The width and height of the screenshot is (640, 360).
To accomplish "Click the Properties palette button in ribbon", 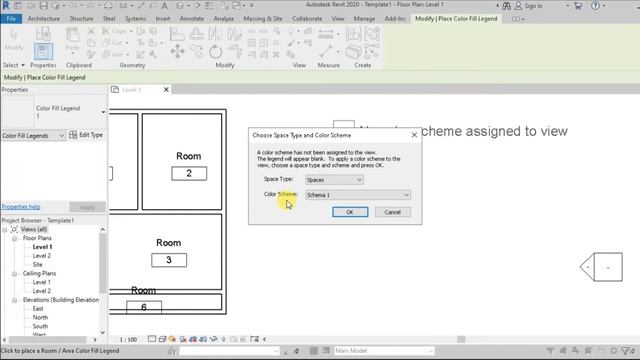I will (x=43, y=52).
